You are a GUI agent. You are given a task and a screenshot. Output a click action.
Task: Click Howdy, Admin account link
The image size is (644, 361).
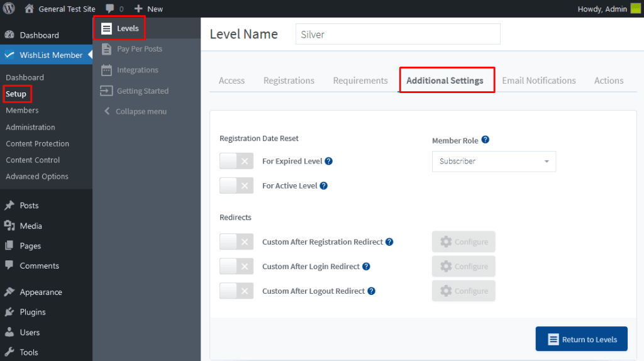pyautogui.click(x=602, y=9)
